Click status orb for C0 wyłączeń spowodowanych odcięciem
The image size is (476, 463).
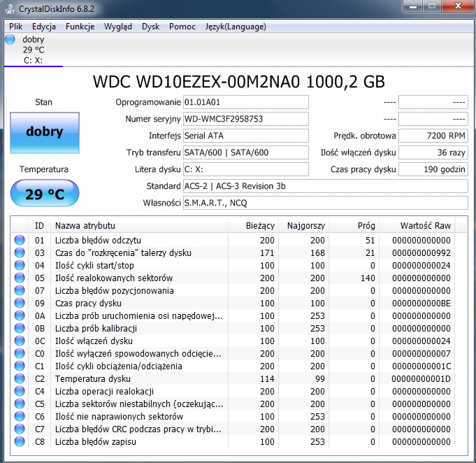pyautogui.click(x=20, y=353)
